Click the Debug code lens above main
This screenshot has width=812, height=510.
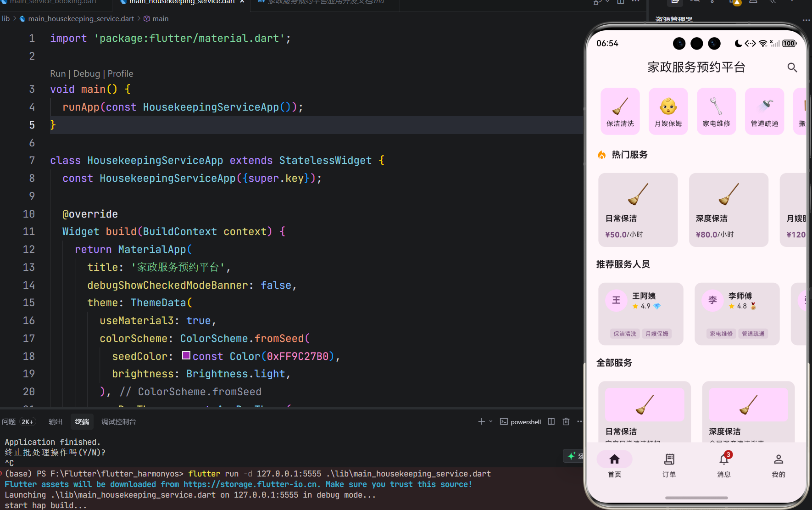pyautogui.click(x=86, y=73)
